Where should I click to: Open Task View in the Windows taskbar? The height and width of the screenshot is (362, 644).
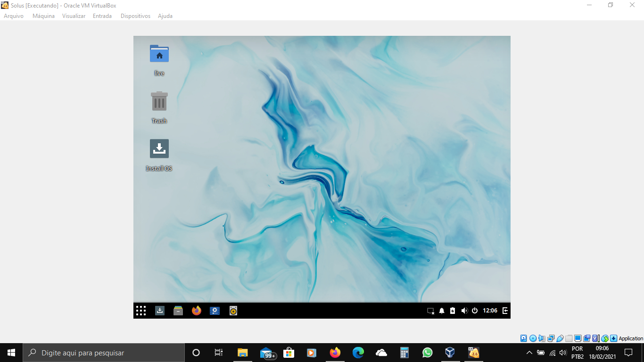coord(219,353)
